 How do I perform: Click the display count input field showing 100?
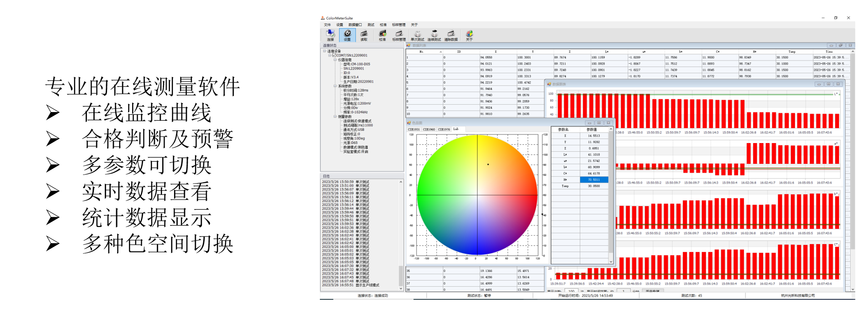pyautogui.click(x=571, y=291)
